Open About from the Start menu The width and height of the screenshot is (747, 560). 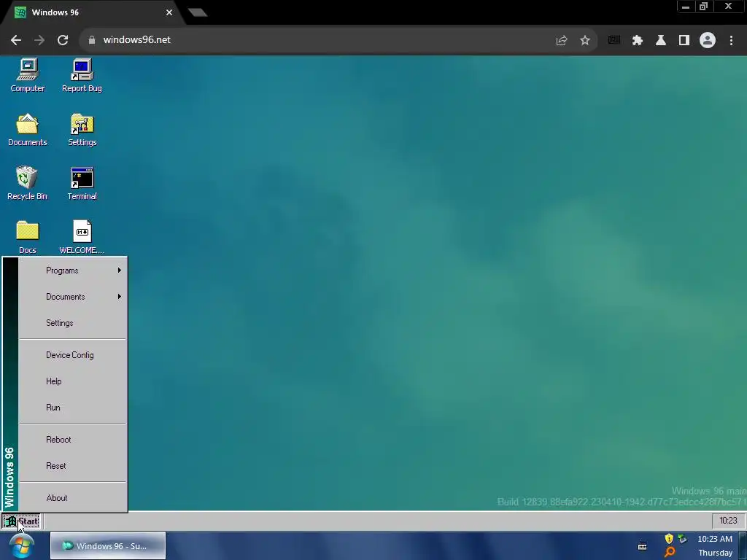[72, 498]
